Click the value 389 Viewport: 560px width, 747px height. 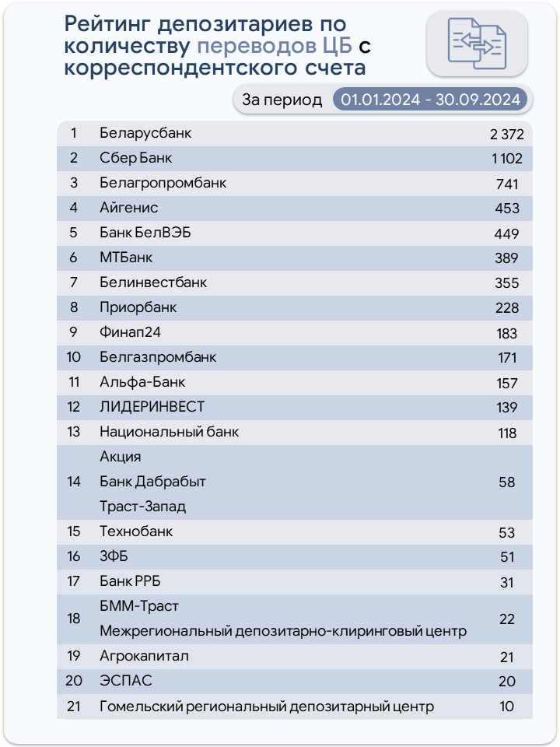click(x=506, y=258)
